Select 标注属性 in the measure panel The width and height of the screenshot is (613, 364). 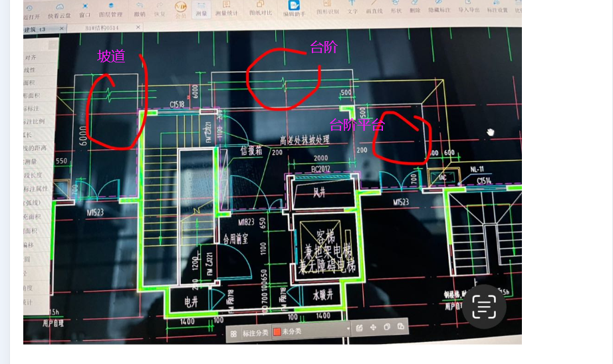(36, 189)
